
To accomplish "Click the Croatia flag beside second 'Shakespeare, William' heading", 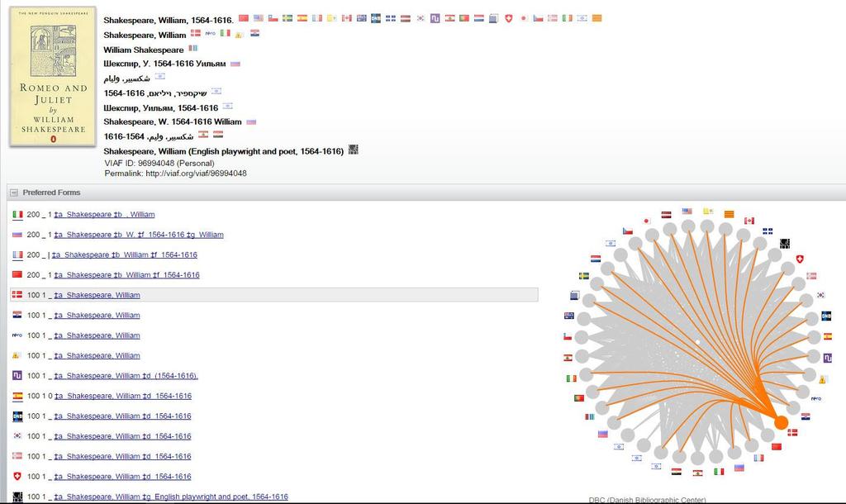I will coord(254,33).
